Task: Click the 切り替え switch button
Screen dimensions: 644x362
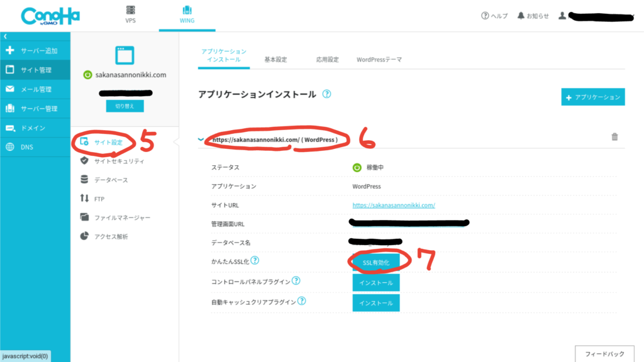Action: (125, 106)
